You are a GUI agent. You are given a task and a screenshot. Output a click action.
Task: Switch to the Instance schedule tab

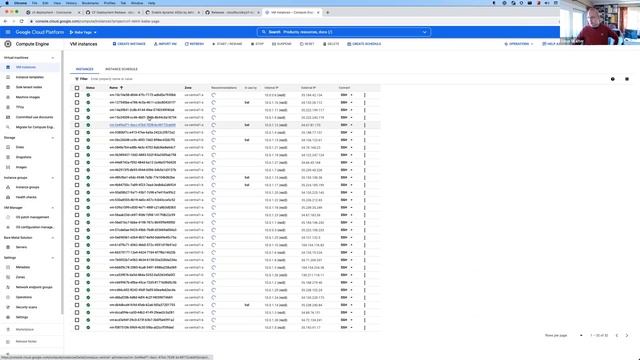pos(121,69)
